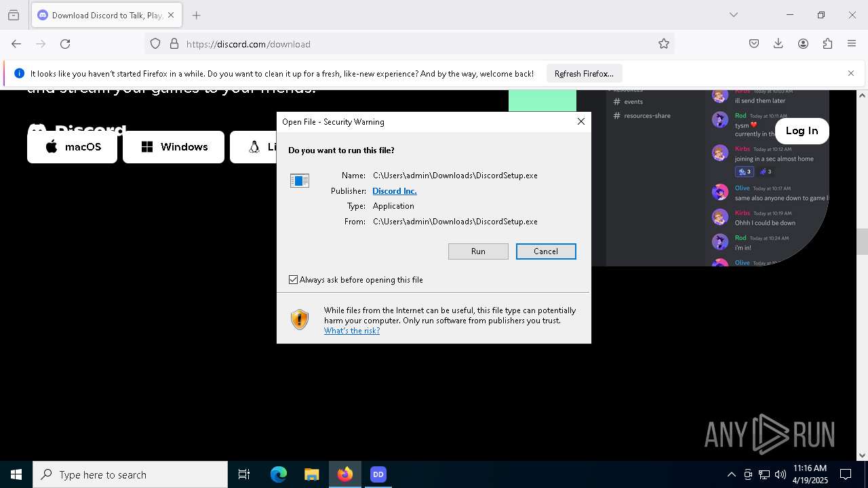Open Firefox account icon

point(803,44)
